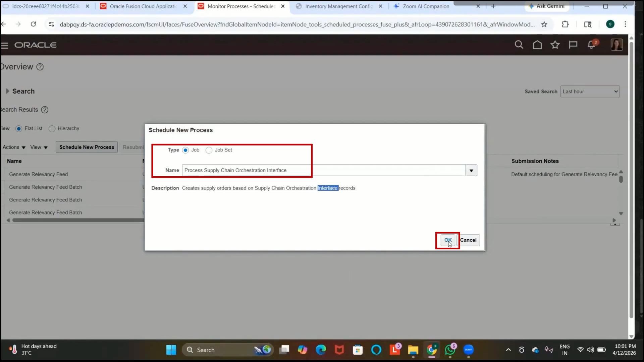
Task: Open the Saved Search dropdown
Action: (x=590, y=92)
